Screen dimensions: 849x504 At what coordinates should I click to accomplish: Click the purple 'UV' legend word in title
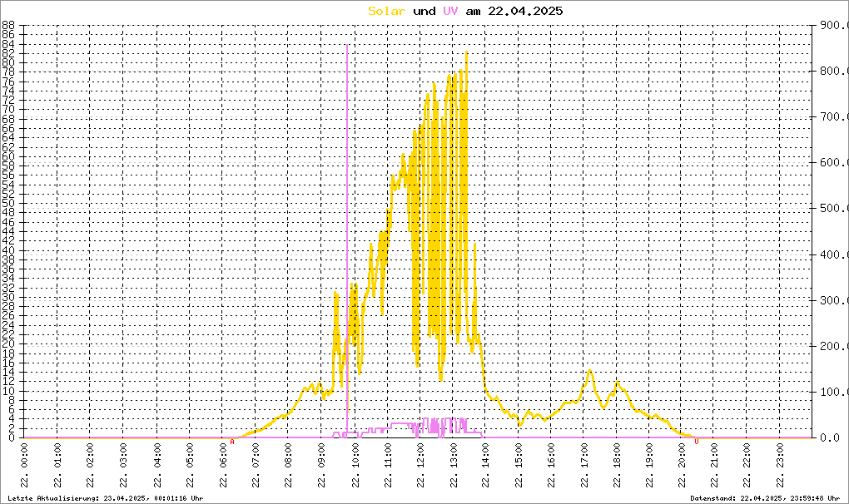click(x=450, y=11)
